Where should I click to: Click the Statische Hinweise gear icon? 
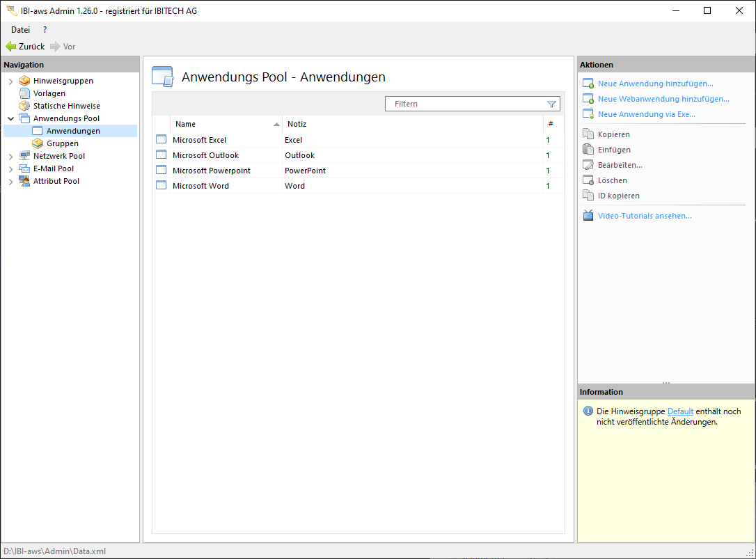pyautogui.click(x=24, y=106)
